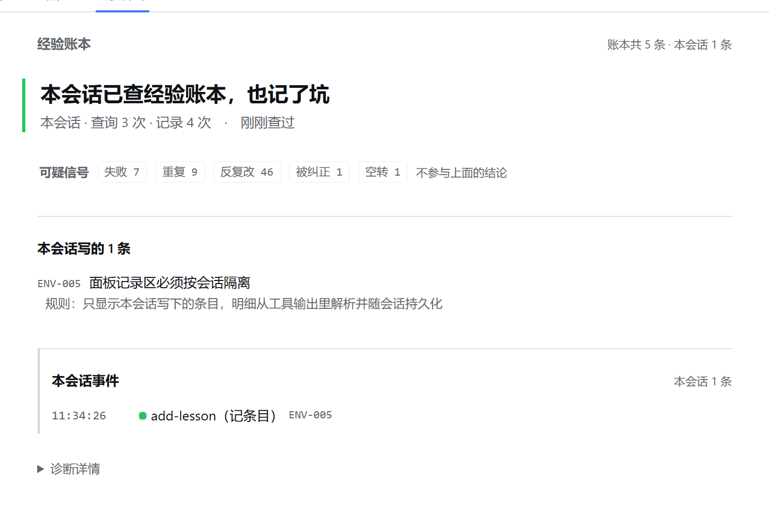Click the 账本共 5 条 · 本会话 1 条 summary
This screenshot has height=532, width=769.
669,45
